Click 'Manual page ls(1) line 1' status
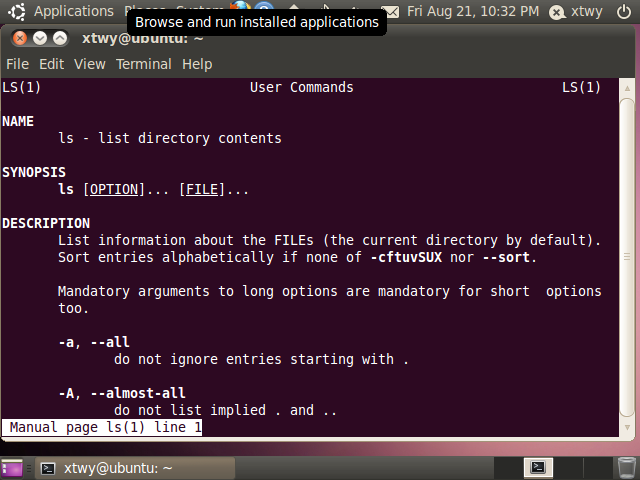The height and width of the screenshot is (480, 640). 102,427
